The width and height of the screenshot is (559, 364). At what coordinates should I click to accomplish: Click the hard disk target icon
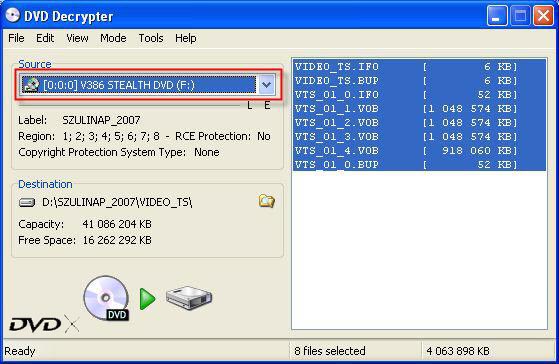point(189,298)
